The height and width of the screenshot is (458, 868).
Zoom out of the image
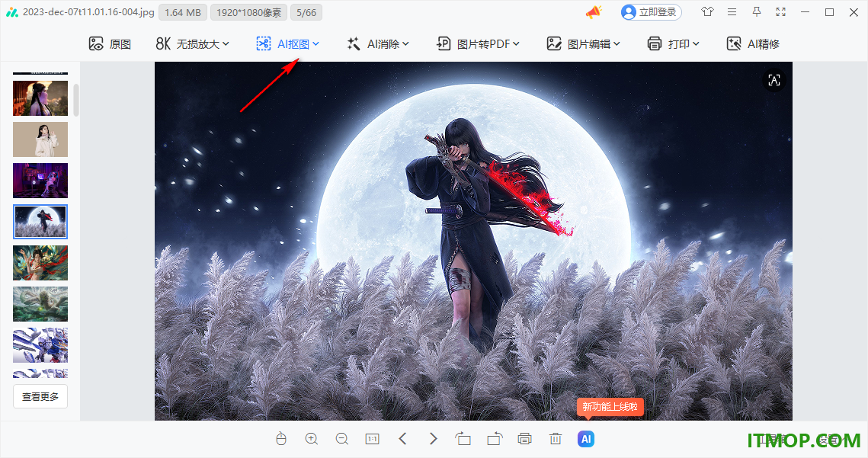[342, 439]
